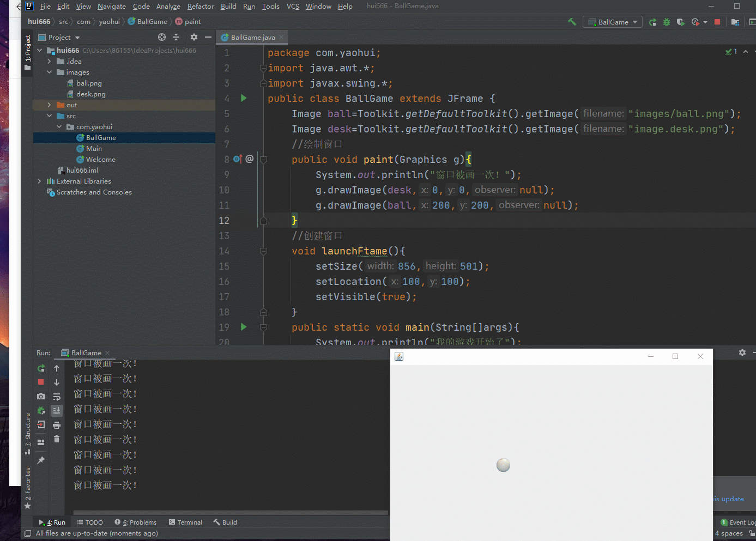The height and width of the screenshot is (541, 756).
Task: Select ball.png in project tree
Action: [89, 83]
